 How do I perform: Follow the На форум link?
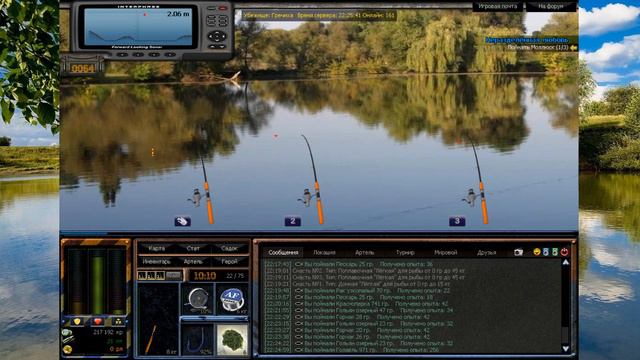point(551,7)
